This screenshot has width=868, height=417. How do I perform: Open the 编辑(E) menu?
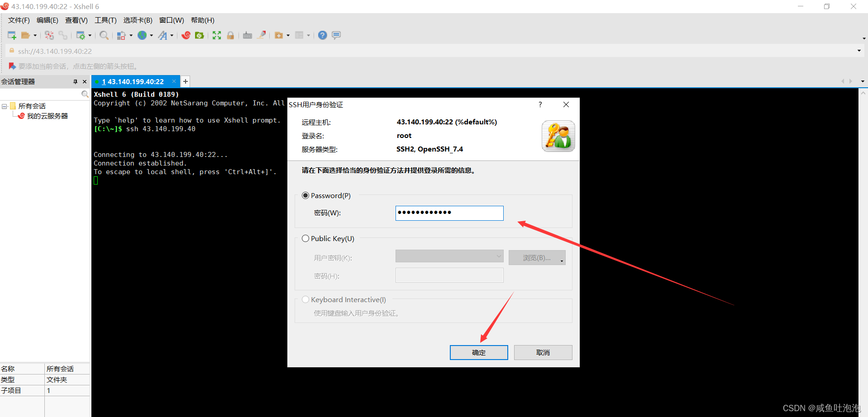click(48, 20)
